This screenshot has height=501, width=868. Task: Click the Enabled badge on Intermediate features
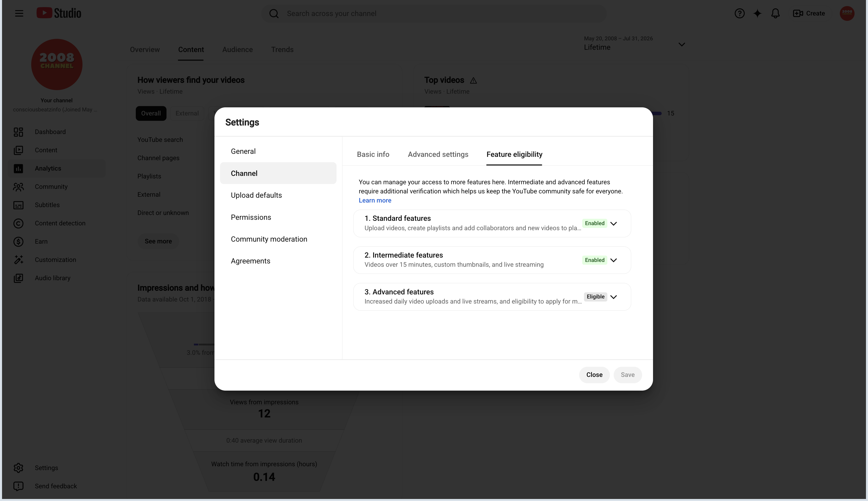594,260
